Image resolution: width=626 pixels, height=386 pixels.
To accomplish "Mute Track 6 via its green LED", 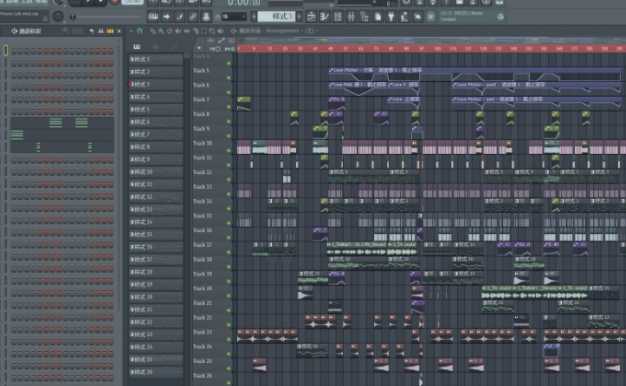I will click(x=229, y=92).
